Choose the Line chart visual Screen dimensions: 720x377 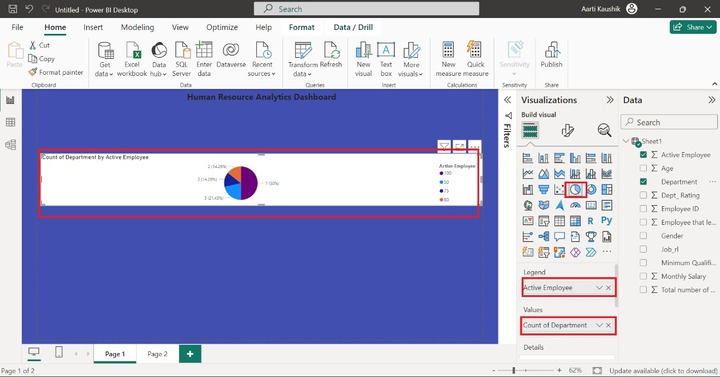coord(528,174)
